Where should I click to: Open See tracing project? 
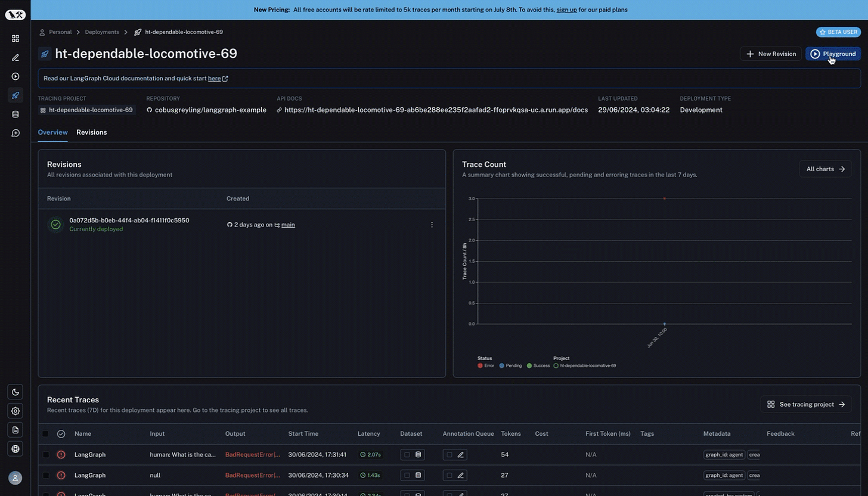pos(806,404)
